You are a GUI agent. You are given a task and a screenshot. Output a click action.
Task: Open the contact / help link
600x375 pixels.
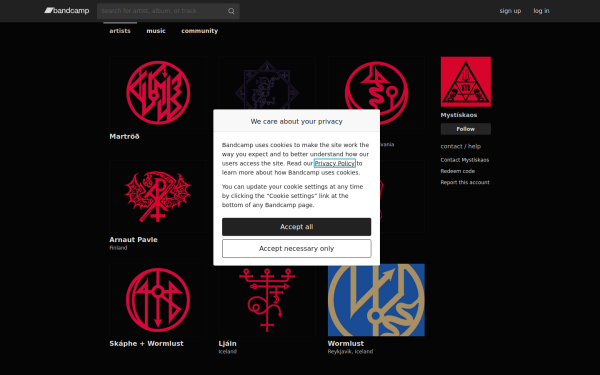click(x=460, y=146)
